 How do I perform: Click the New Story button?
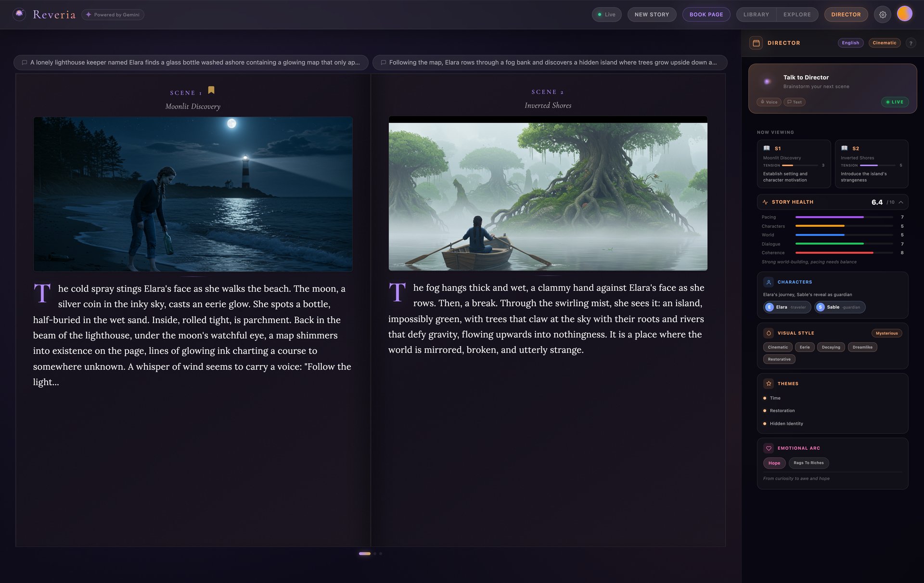click(652, 14)
